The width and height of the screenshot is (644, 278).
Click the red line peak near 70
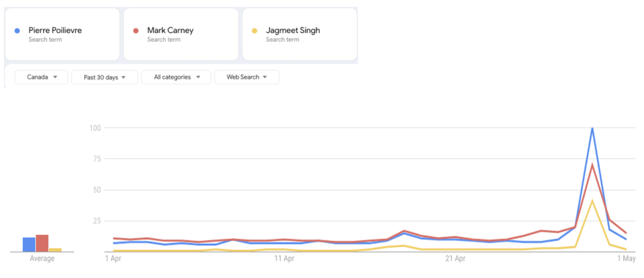pyautogui.click(x=592, y=165)
